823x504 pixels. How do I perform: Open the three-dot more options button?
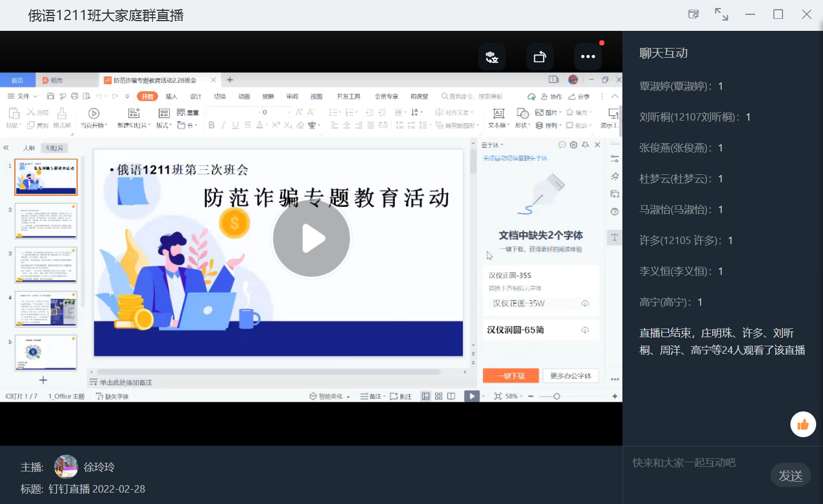588,57
